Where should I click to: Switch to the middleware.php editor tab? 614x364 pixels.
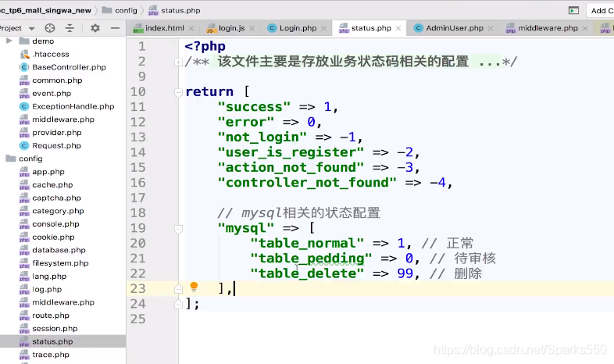click(x=548, y=28)
